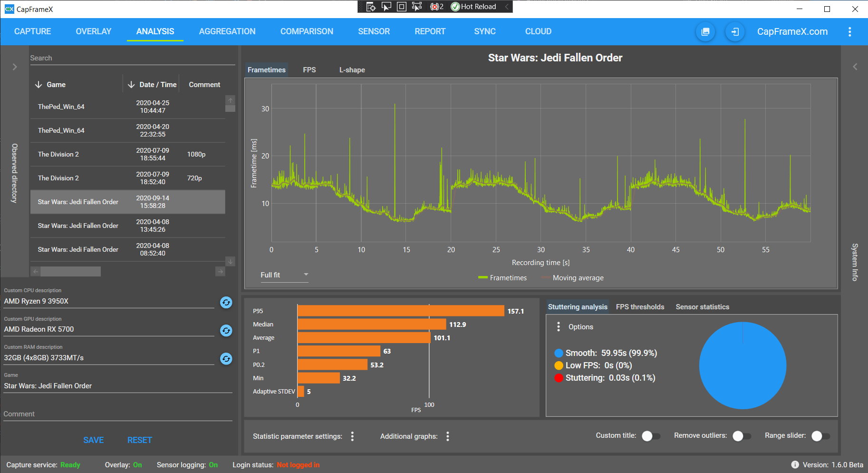Screen dimensions: 868x473
Task: Click the screenshot gallery icon near CapFrameX.com
Action: (705, 32)
